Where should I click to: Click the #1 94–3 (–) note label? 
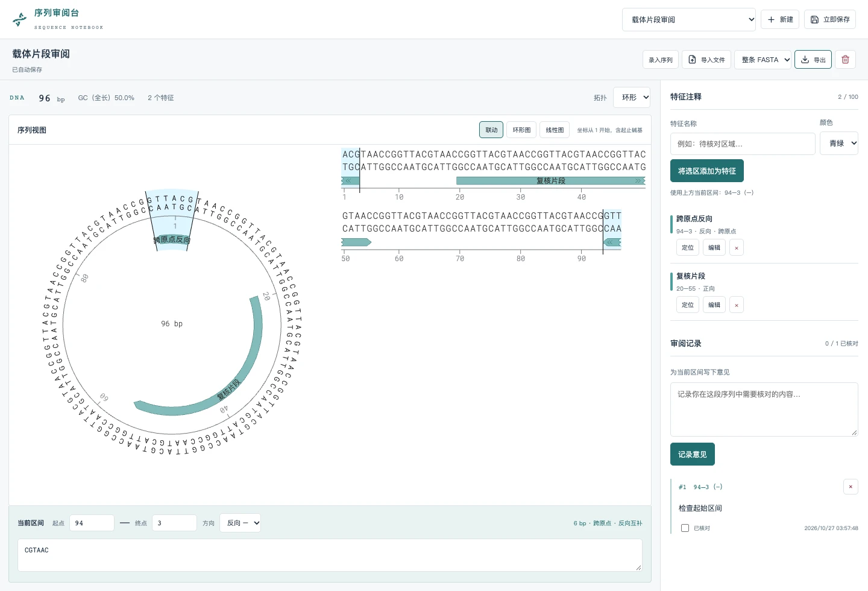(700, 487)
